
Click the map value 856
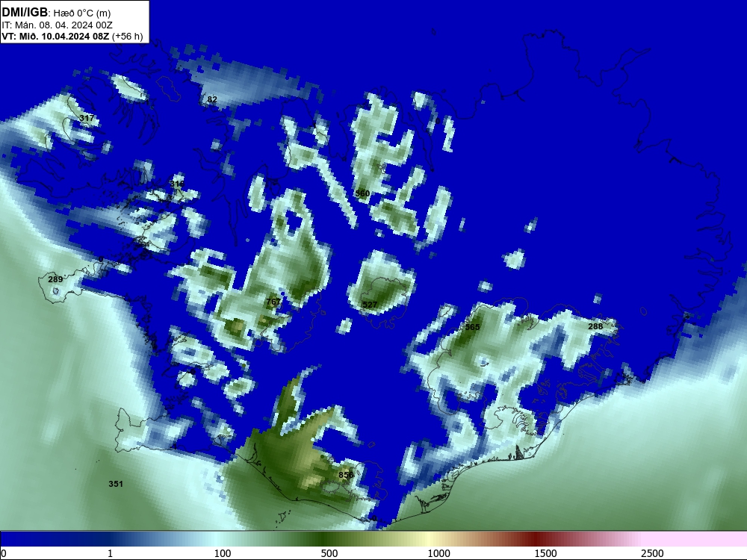347,475
